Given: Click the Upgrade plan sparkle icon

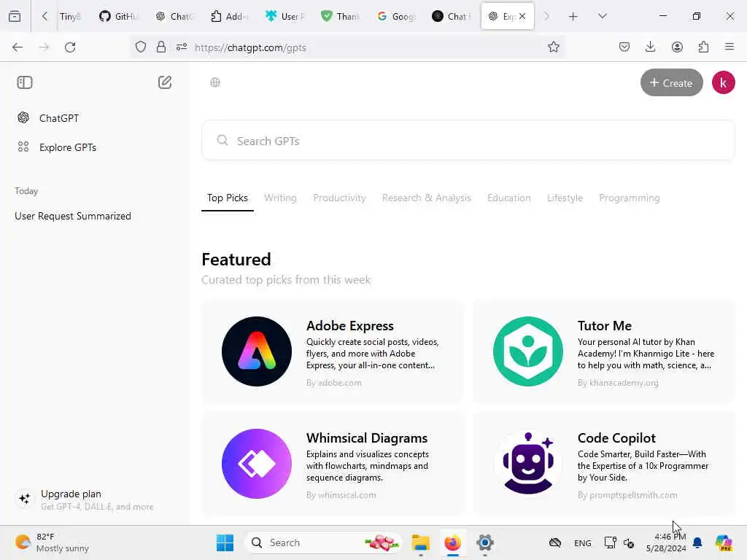Looking at the screenshot, I should click(x=25, y=499).
